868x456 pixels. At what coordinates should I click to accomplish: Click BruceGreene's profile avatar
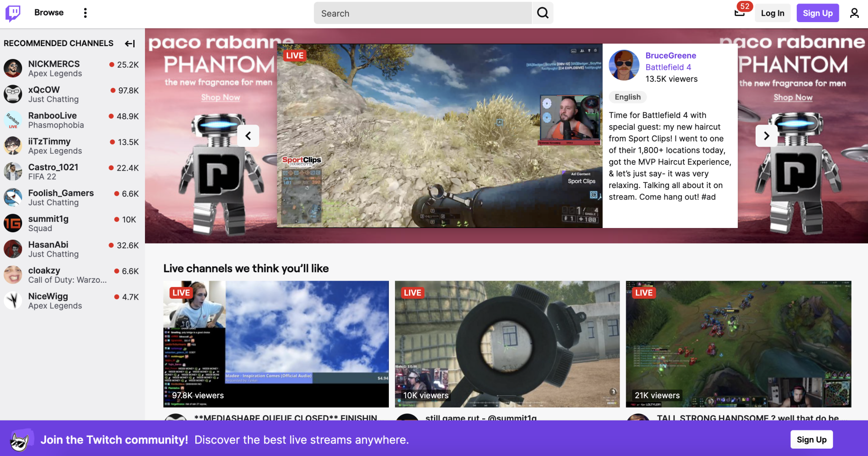tap(624, 66)
